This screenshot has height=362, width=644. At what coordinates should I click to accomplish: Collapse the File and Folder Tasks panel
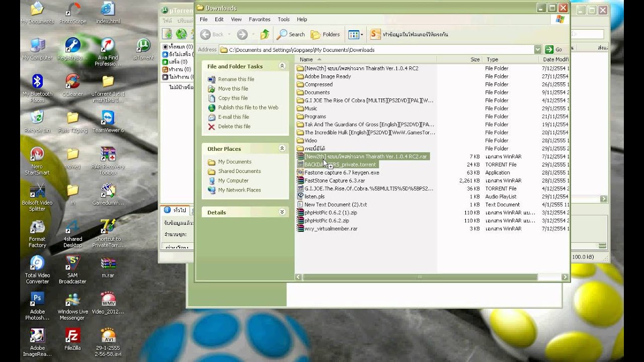point(282,66)
